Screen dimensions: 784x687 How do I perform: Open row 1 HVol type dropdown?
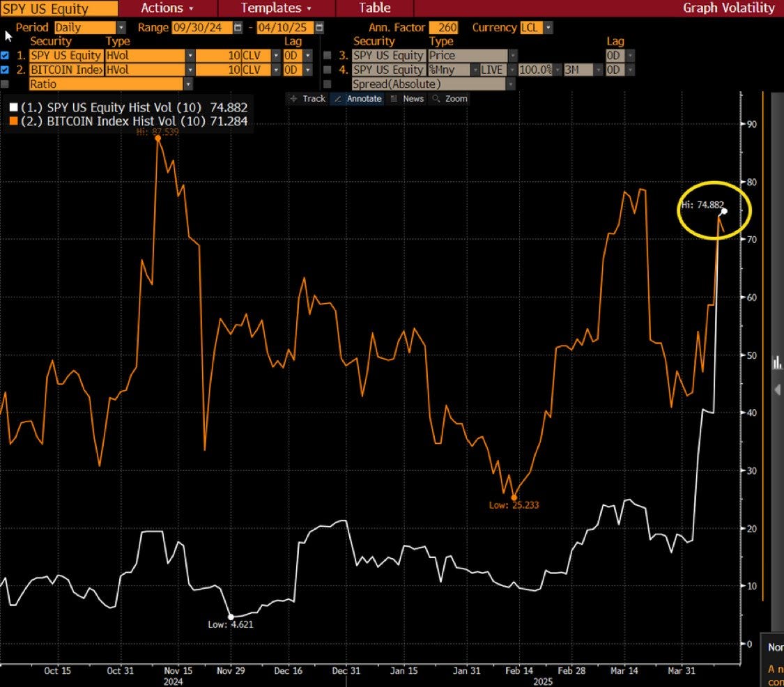[x=190, y=56]
